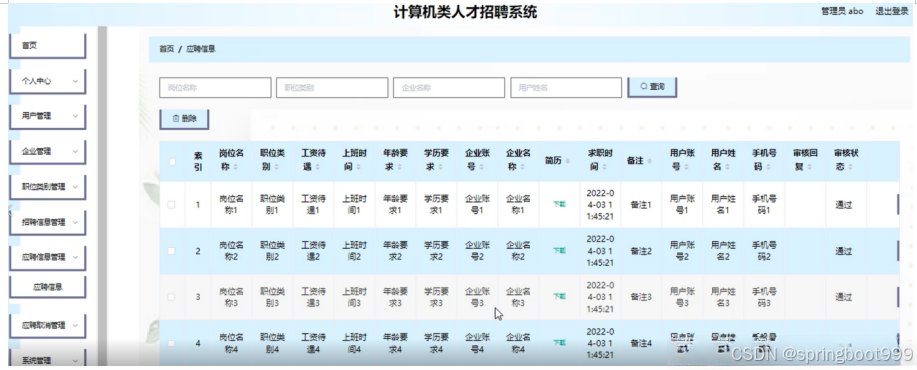This screenshot has width=917, height=370.
Task: Sort by the 简历 column sort arrows
Action: pos(567,161)
